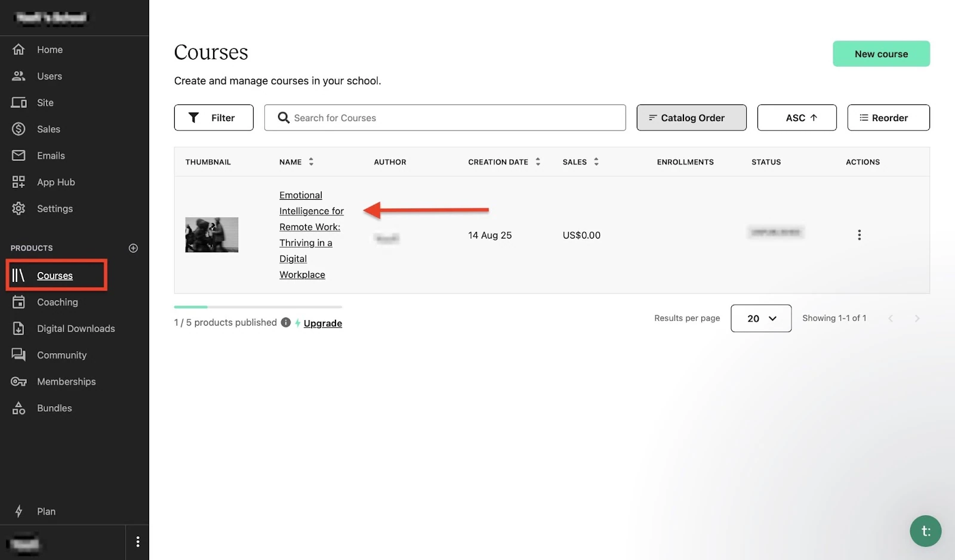This screenshot has width=955, height=560.
Task: Open the course thumbnail image
Action: [x=212, y=235]
